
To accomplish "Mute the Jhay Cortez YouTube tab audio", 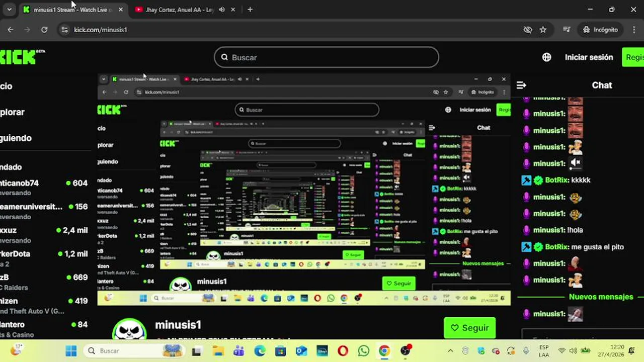I will pos(222,10).
